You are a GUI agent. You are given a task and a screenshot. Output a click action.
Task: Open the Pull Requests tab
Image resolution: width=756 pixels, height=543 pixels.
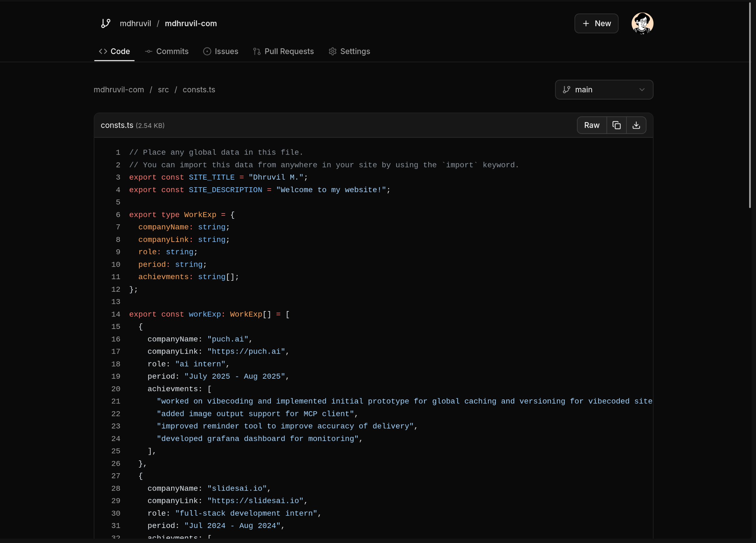(289, 51)
